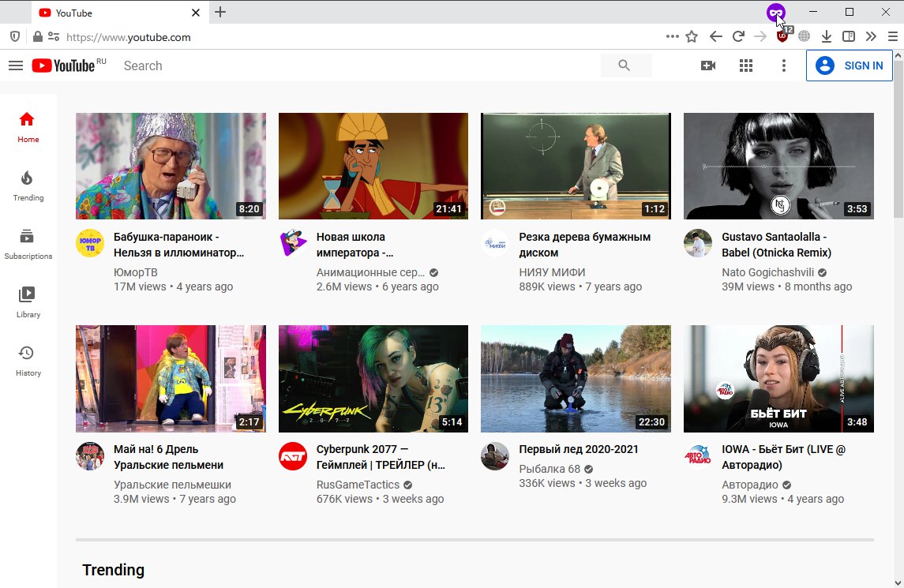The image size is (904, 588).
Task: Open channel link Рыбалка 68
Action: 550,469
